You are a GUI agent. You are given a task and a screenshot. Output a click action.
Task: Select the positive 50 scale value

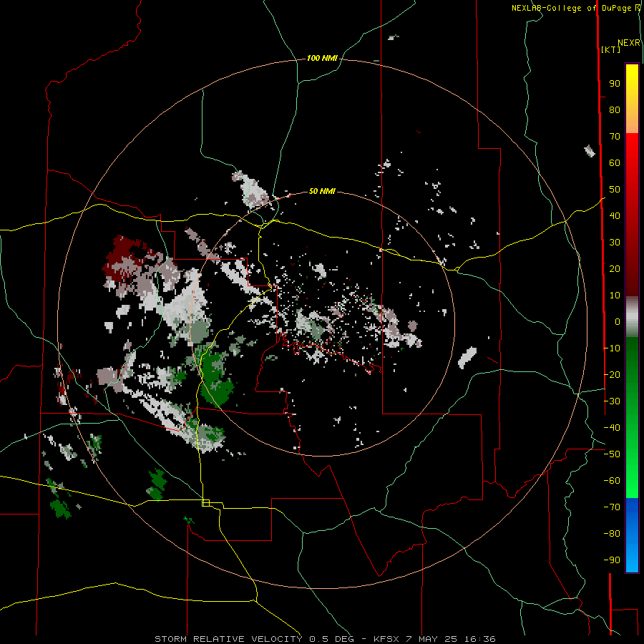point(615,190)
